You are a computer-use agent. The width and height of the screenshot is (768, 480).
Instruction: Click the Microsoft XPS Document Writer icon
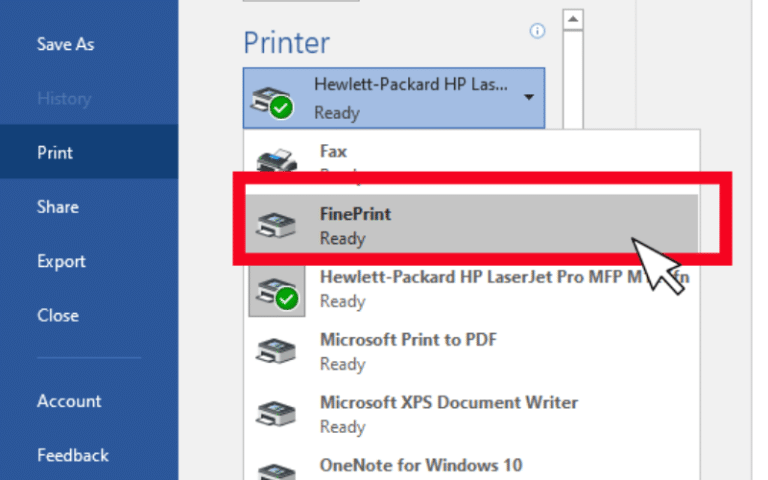(x=276, y=413)
